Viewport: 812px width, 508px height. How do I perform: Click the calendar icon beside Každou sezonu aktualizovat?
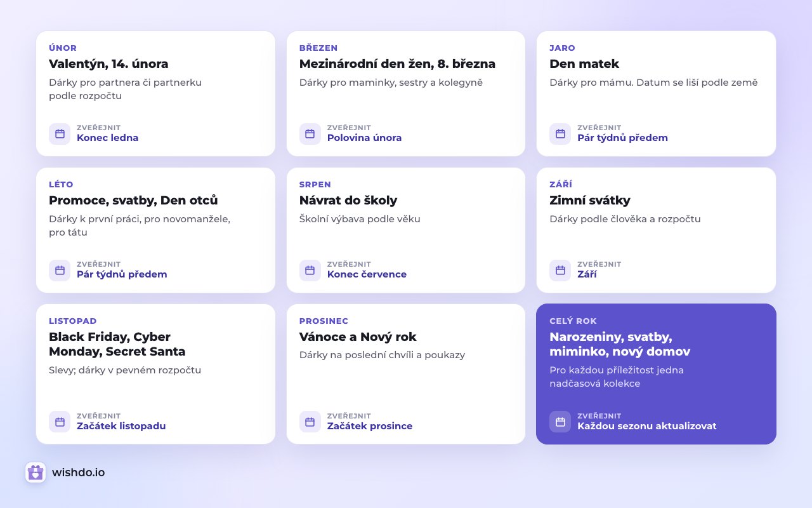click(560, 422)
